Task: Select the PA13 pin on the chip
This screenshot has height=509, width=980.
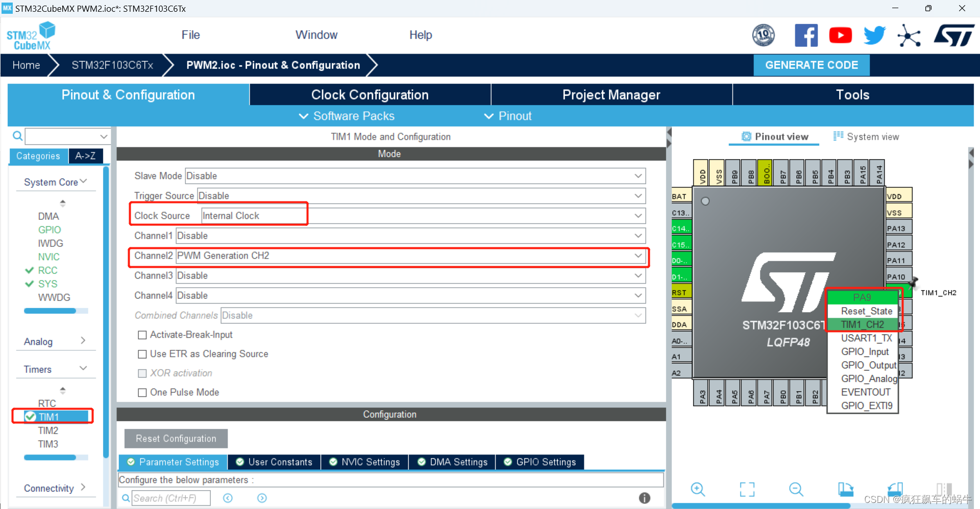Action: tap(898, 228)
